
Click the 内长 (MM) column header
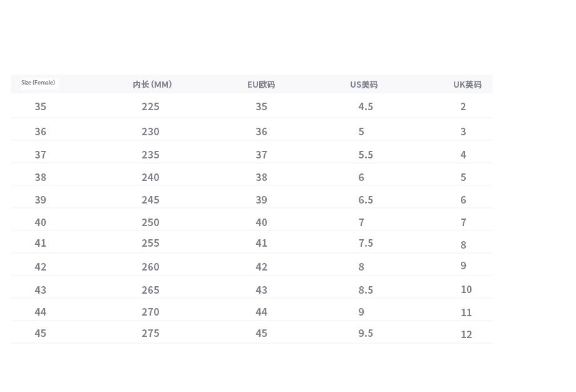click(x=152, y=85)
